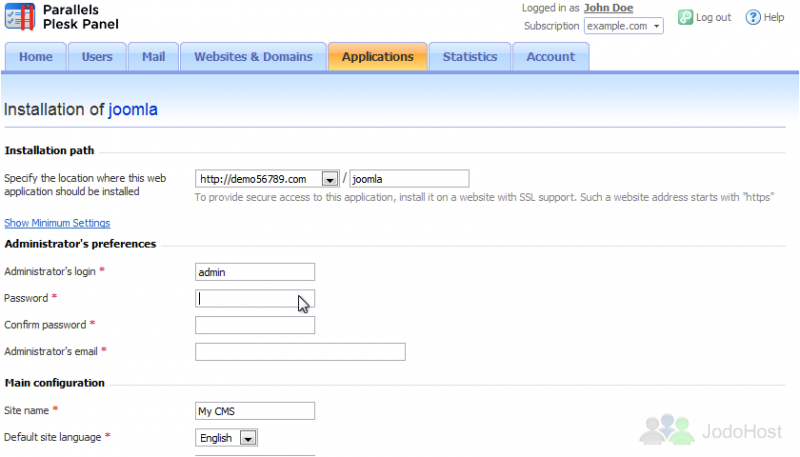This screenshot has height=457, width=800.
Task: Click the Installation path section heading
Action: (x=49, y=150)
